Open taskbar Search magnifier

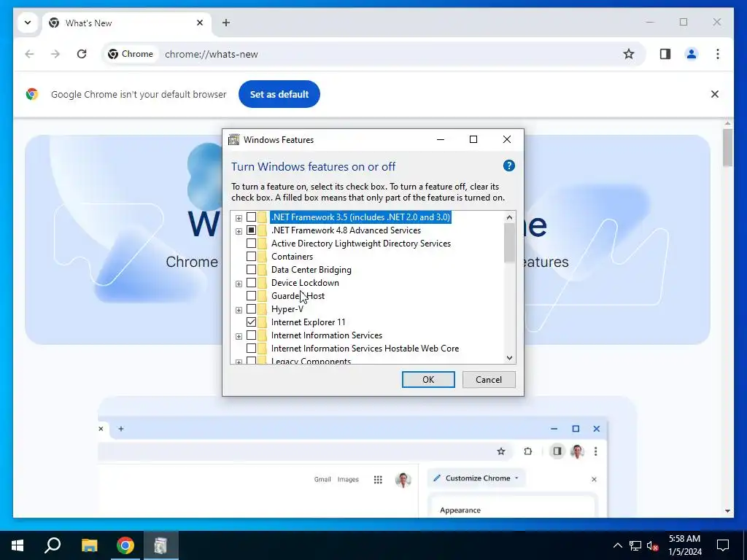53,545
